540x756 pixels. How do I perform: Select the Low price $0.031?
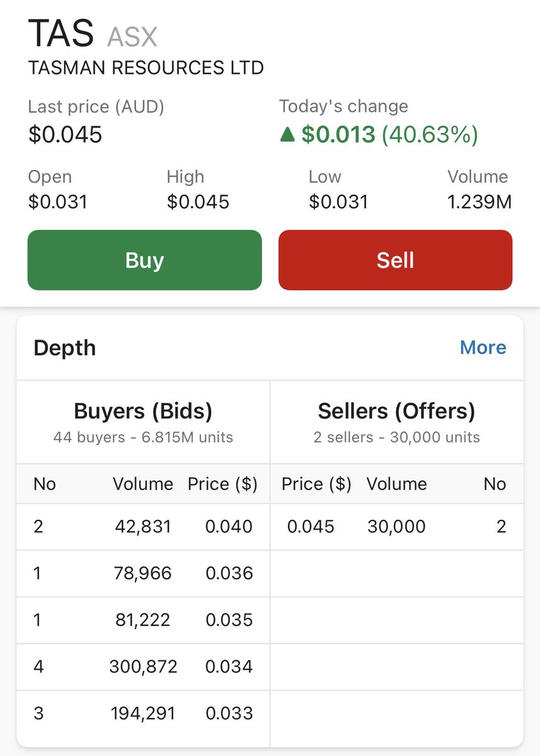pos(338,202)
